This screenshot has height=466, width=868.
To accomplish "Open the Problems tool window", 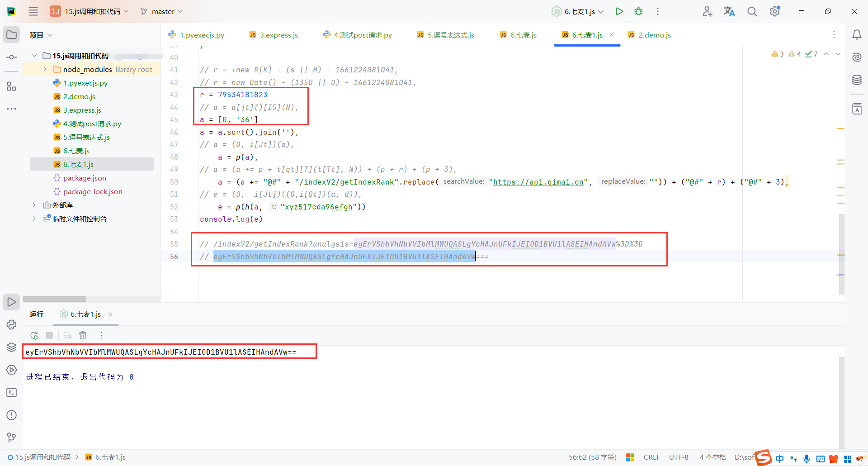I will pos(11,415).
